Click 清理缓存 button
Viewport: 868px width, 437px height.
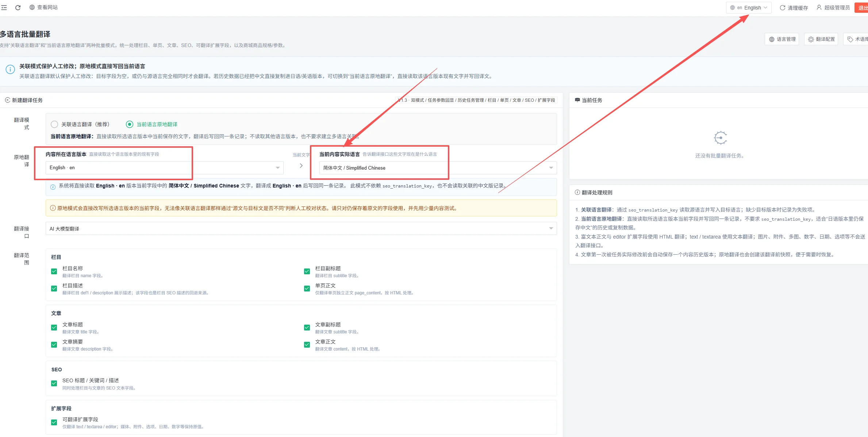tap(794, 8)
